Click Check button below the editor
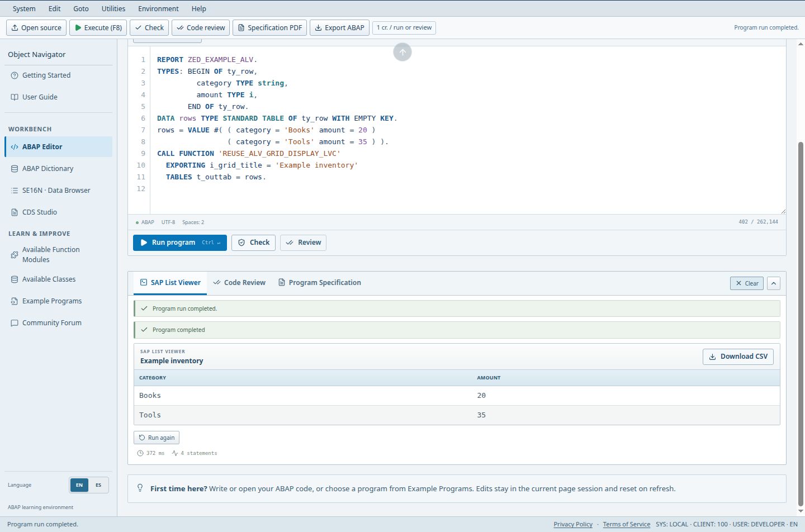The height and width of the screenshot is (532, 805). (253, 243)
